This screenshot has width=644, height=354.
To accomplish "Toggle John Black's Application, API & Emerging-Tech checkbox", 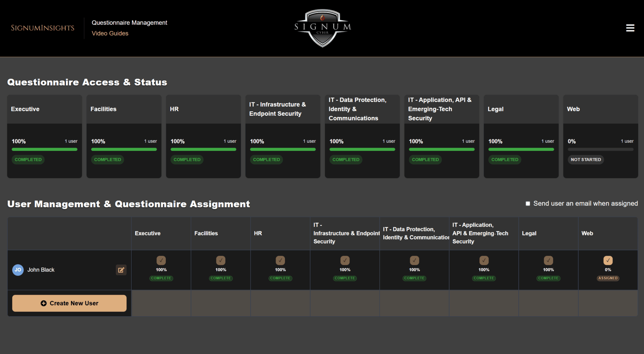I will (x=484, y=260).
